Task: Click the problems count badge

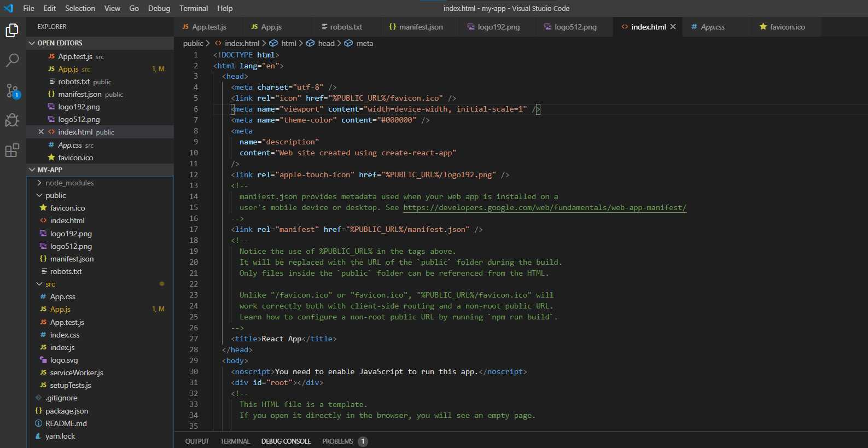Action: (363, 441)
